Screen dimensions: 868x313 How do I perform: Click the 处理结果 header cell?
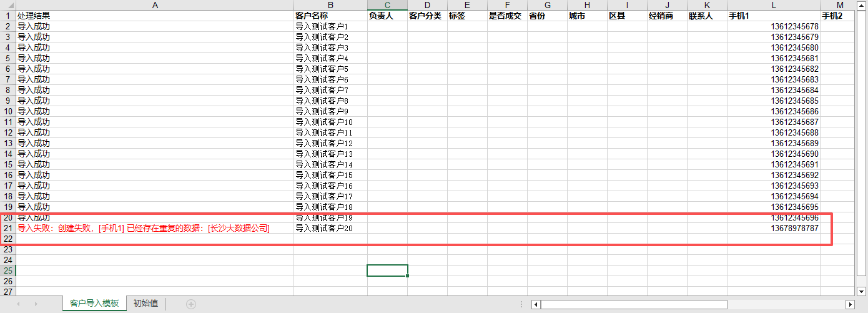(x=155, y=16)
